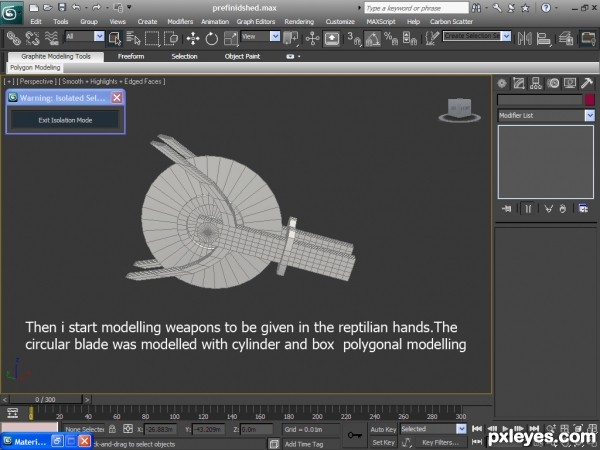Open the Create command panel tab
The width and height of the screenshot is (600, 450).
pos(502,83)
